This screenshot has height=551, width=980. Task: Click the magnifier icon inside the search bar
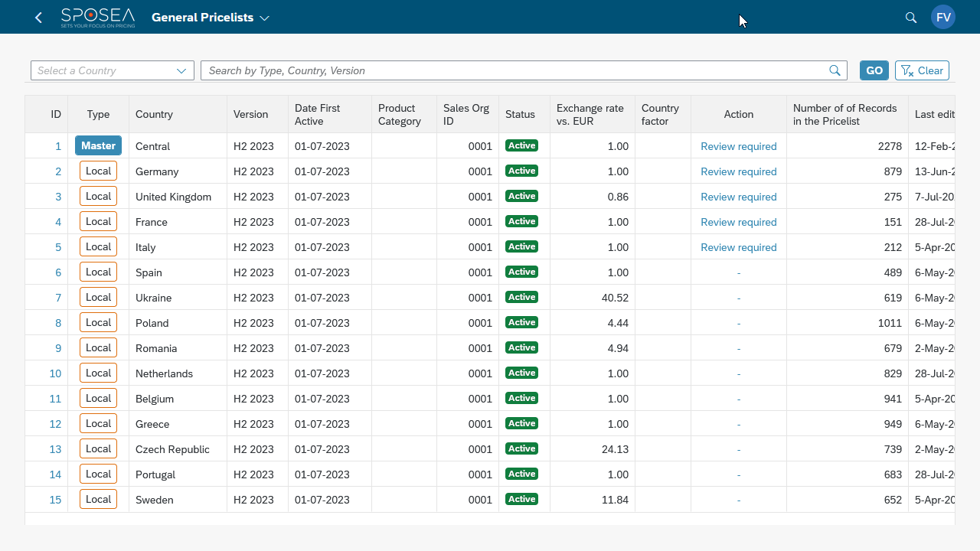pyautogui.click(x=835, y=70)
